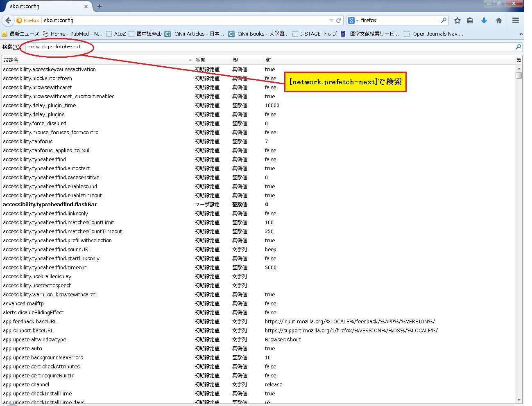Open the Google search engine selector dropdown
Screen dimensions: 532x406
[x=353, y=20]
